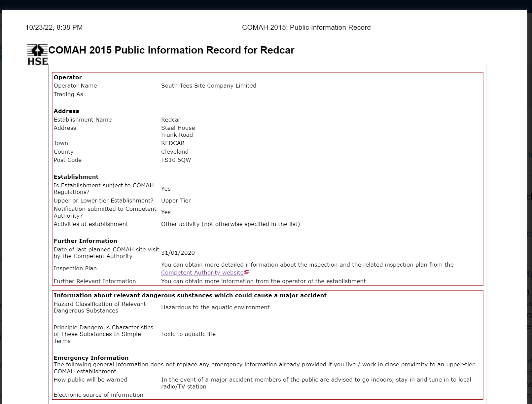Click the HSE logo
This screenshot has height=404, width=532.
coord(37,55)
